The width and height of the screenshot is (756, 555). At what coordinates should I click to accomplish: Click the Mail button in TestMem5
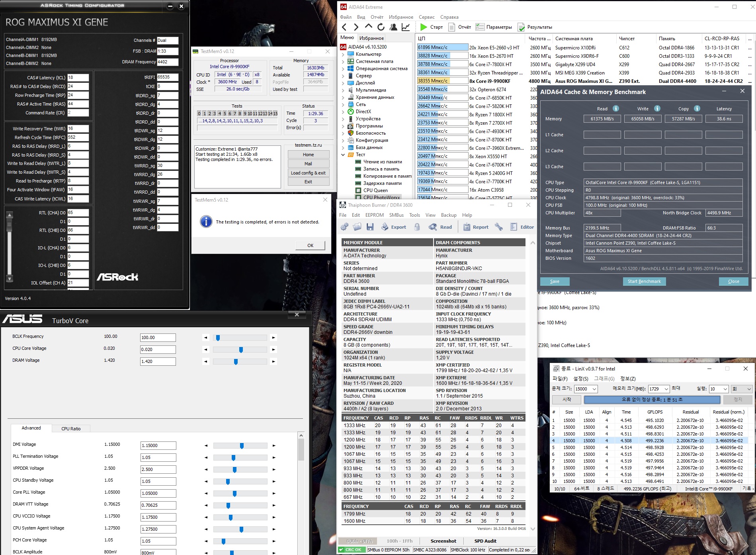tap(308, 164)
